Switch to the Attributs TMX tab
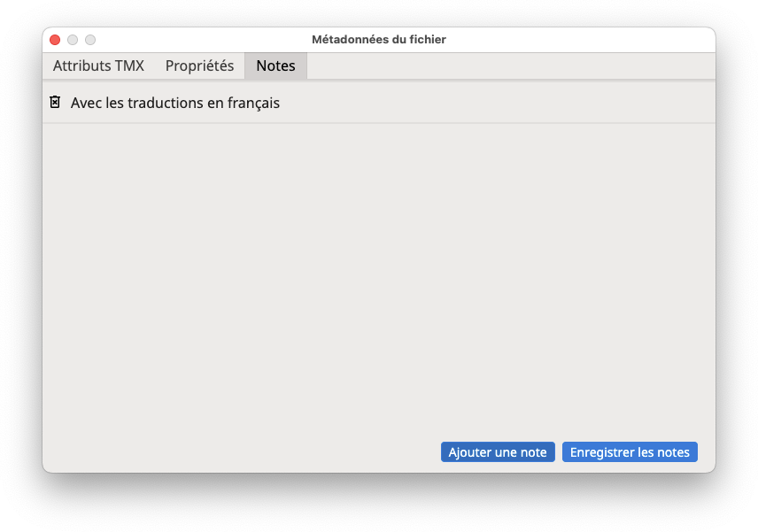The image size is (758, 532). tap(98, 66)
